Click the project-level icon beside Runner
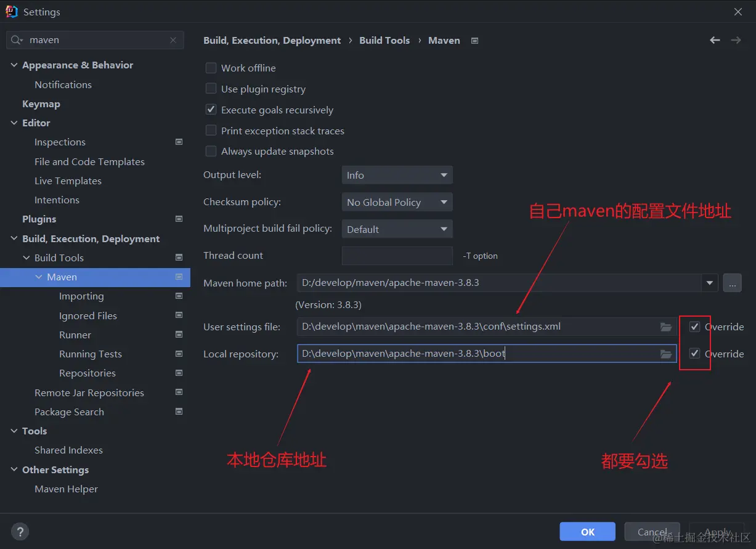Screen dimensions: 756x549 point(179,335)
